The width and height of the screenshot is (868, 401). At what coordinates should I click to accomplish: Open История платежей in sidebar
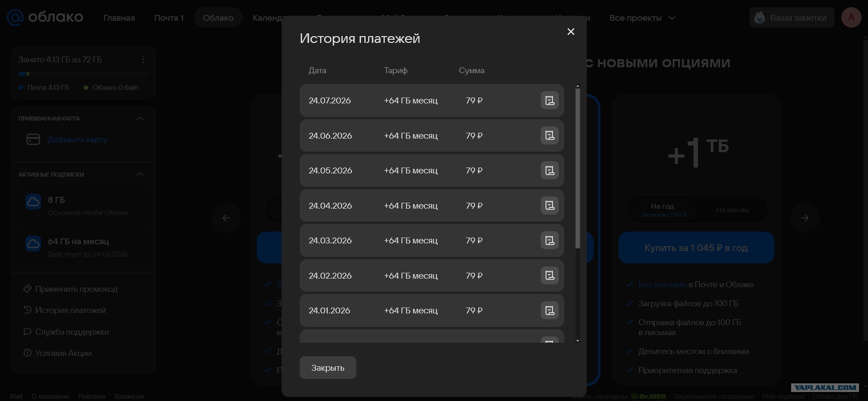(71, 310)
